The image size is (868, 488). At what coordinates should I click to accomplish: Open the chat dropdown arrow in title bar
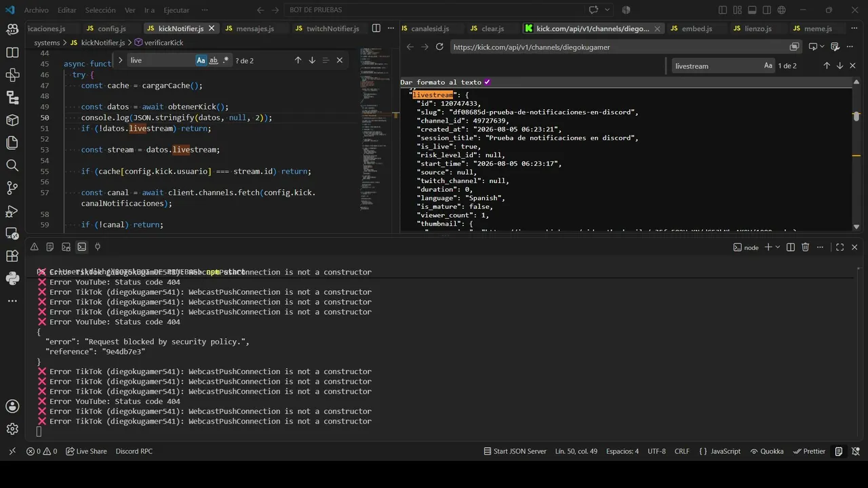[607, 10]
